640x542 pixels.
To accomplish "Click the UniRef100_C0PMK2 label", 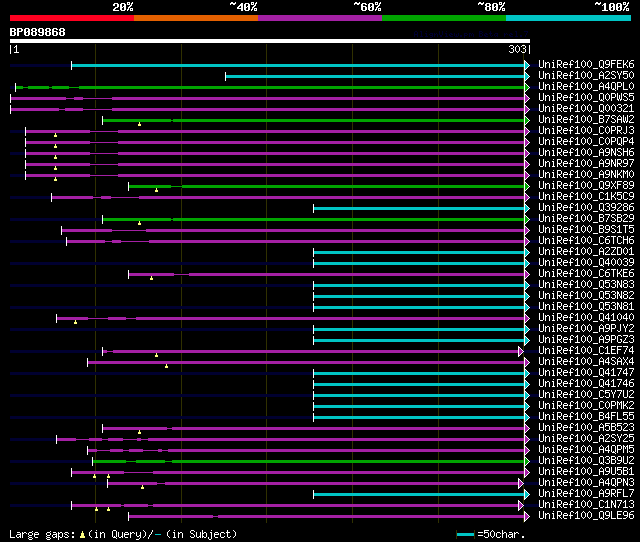I will pyautogui.click(x=586, y=406).
